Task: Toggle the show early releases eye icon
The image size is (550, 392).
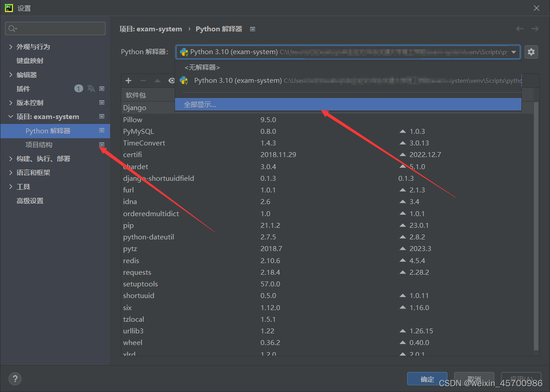Action: tap(171, 81)
